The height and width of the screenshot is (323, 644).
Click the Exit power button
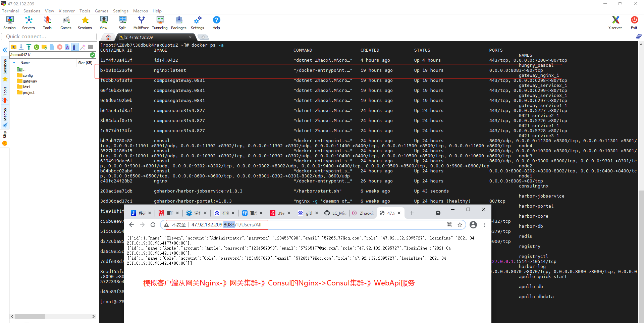coord(634,23)
